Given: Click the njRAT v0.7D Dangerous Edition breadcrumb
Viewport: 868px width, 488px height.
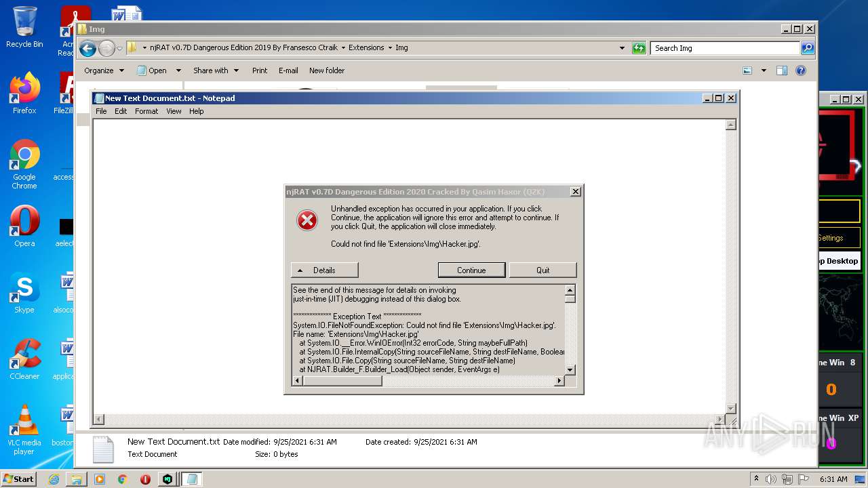Looking at the screenshot, I should click(x=243, y=48).
